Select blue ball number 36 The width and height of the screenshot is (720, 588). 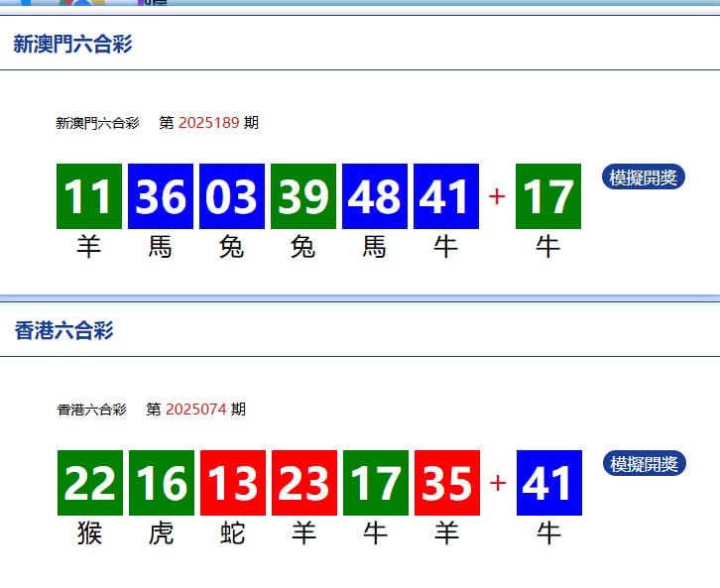point(161,196)
